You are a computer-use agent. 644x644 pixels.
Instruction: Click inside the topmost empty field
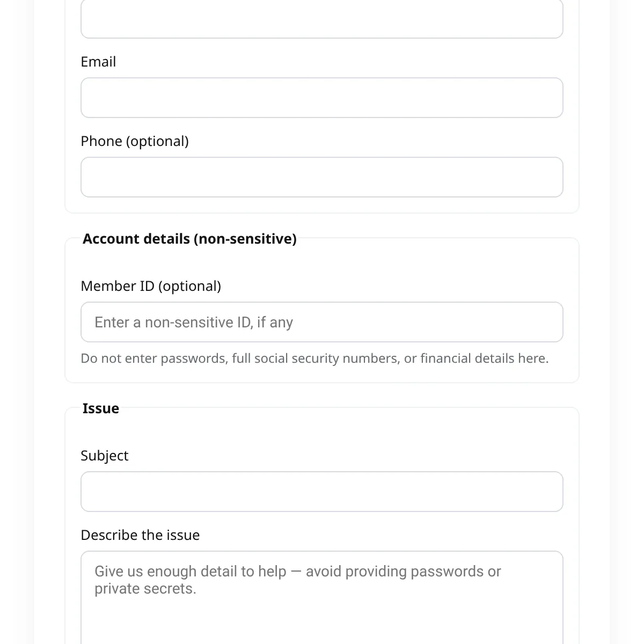(322, 19)
